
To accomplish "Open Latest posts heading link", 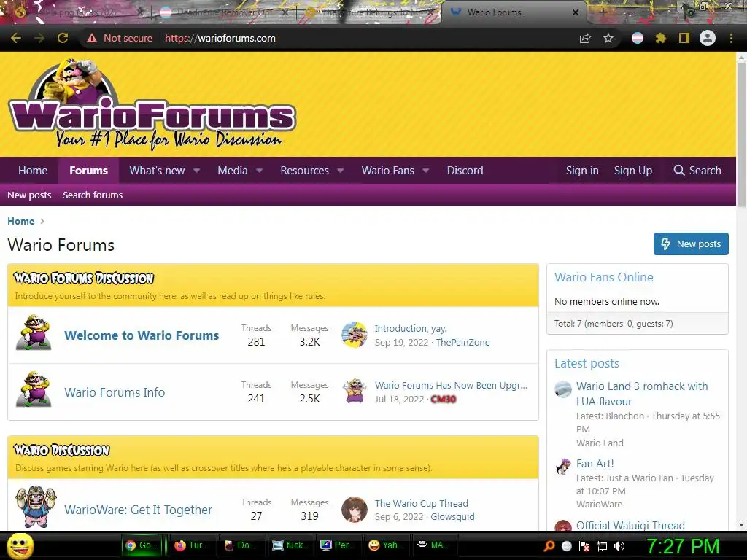I will point(587,363).
